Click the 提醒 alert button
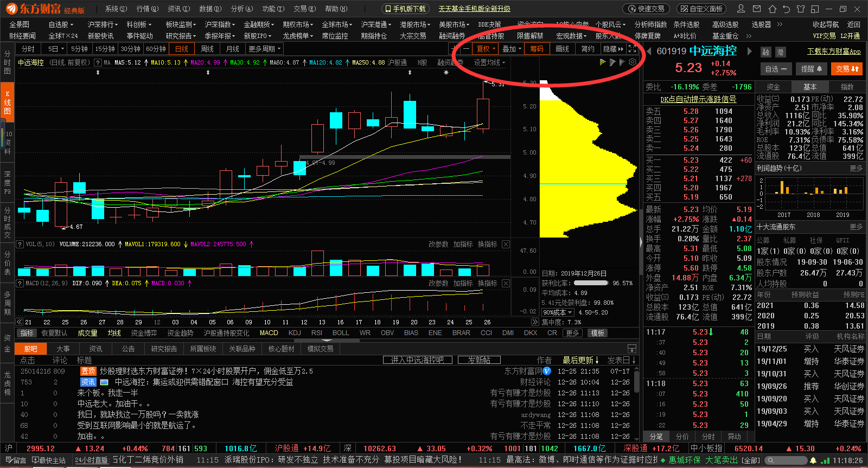Viewport: 868px width, 468px height. click(812, 69)
